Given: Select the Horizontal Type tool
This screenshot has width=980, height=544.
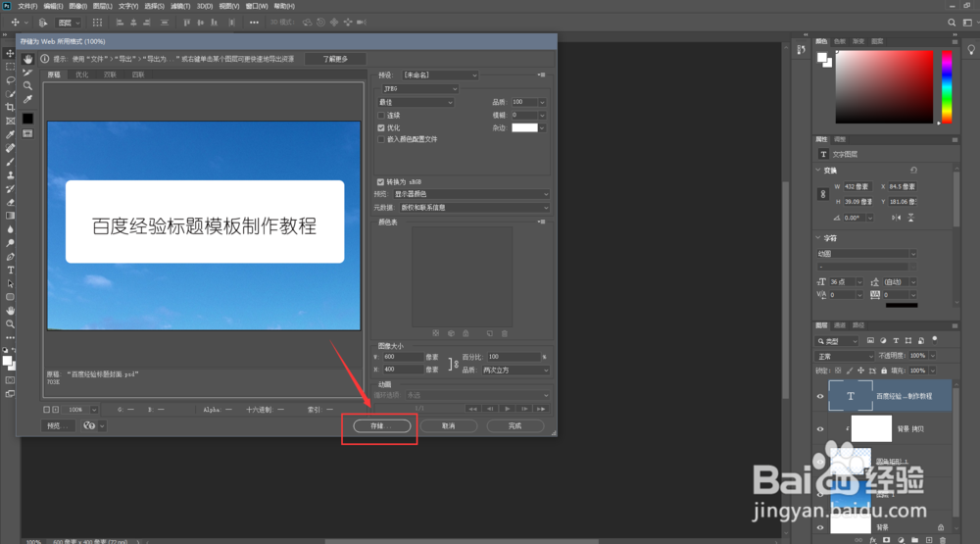Looking at the screenshot, I should pyautogui.click(x=10, y=271).
